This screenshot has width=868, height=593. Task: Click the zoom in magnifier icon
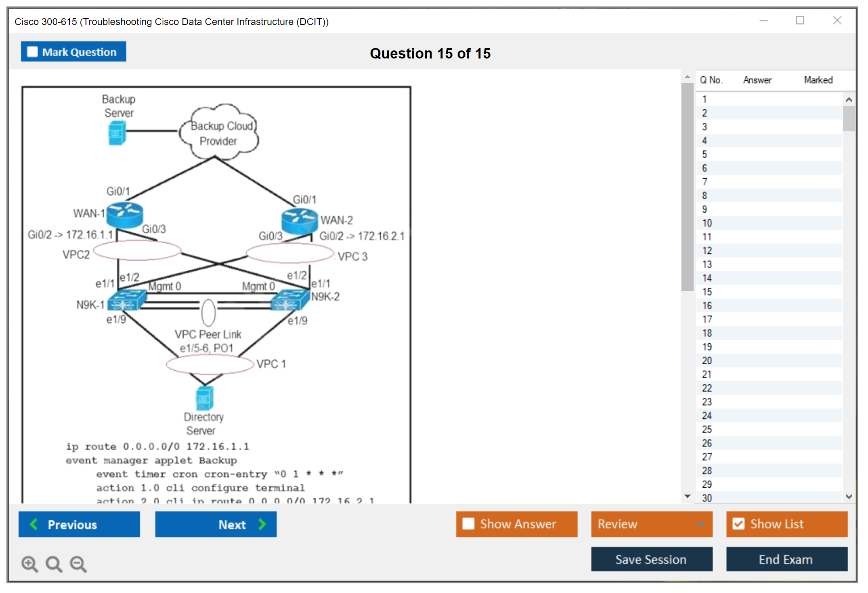(x=29, y=564)
